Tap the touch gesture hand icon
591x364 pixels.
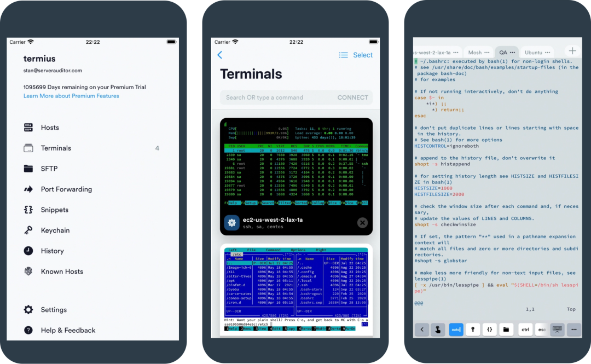pos(438,330)
